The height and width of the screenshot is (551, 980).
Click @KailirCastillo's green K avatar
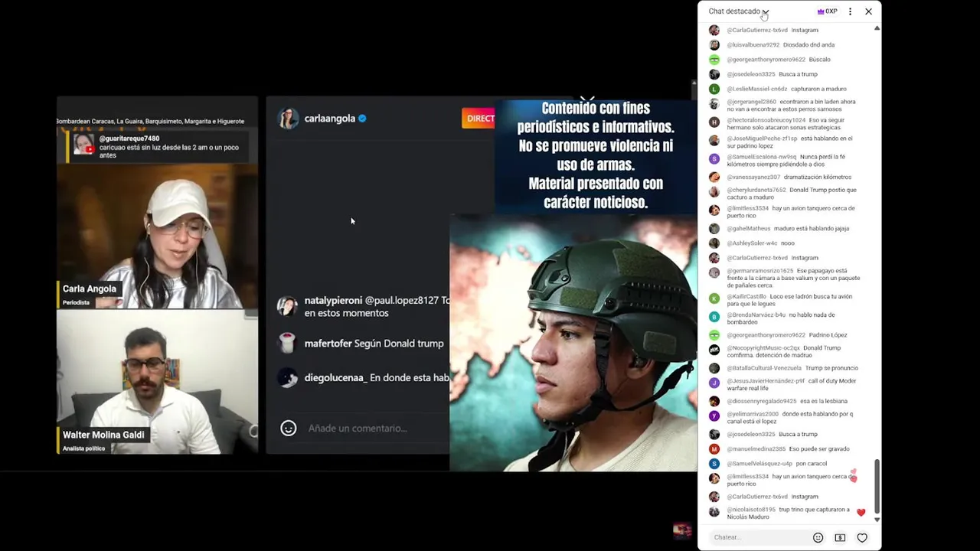point(714,298)
